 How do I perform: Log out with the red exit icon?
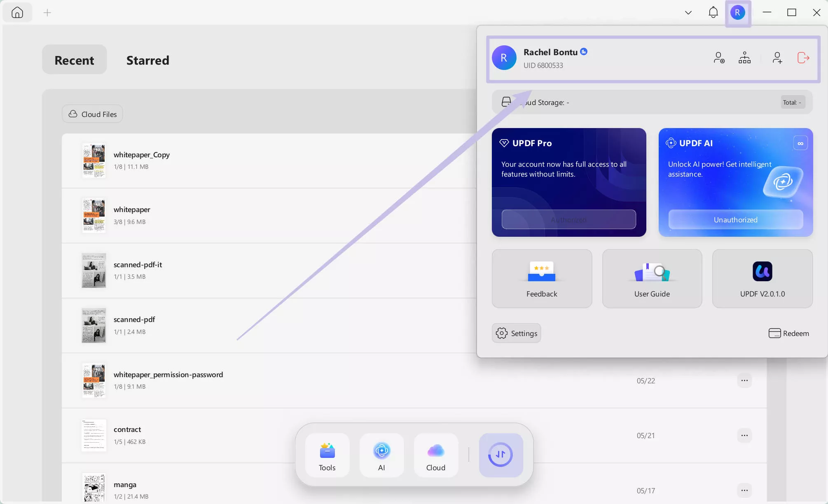[803, 58]
